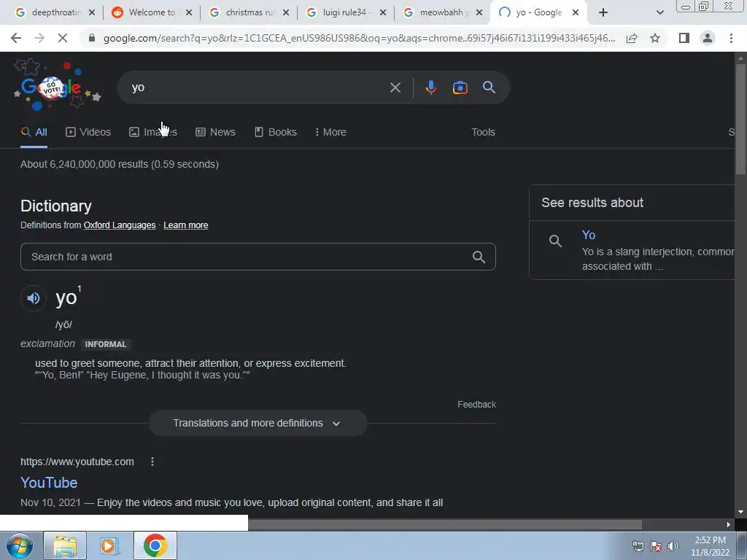The width and height of the screenshot is (747, 560).
Task: Open the Oxford Languages link
Action: pyautogui.click(x=120, y=225)
